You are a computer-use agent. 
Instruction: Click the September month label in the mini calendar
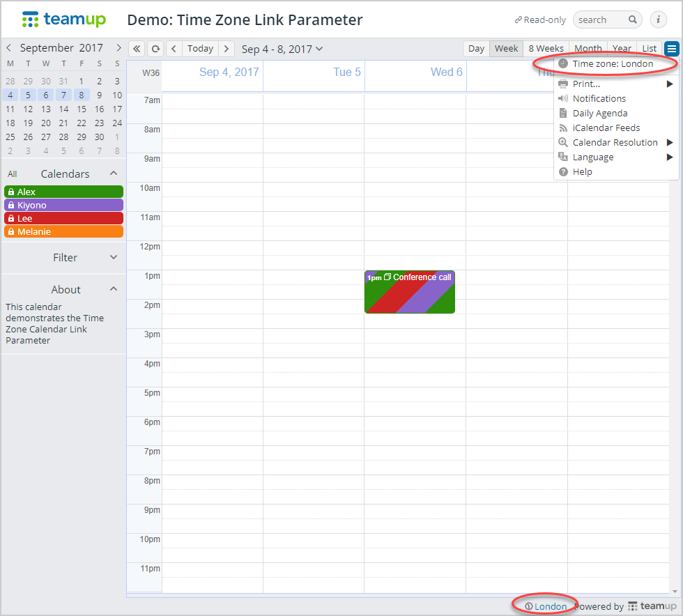(47, 47)
